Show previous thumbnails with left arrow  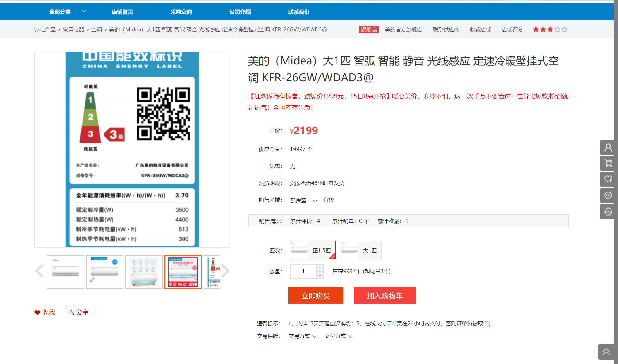point(39,271)
